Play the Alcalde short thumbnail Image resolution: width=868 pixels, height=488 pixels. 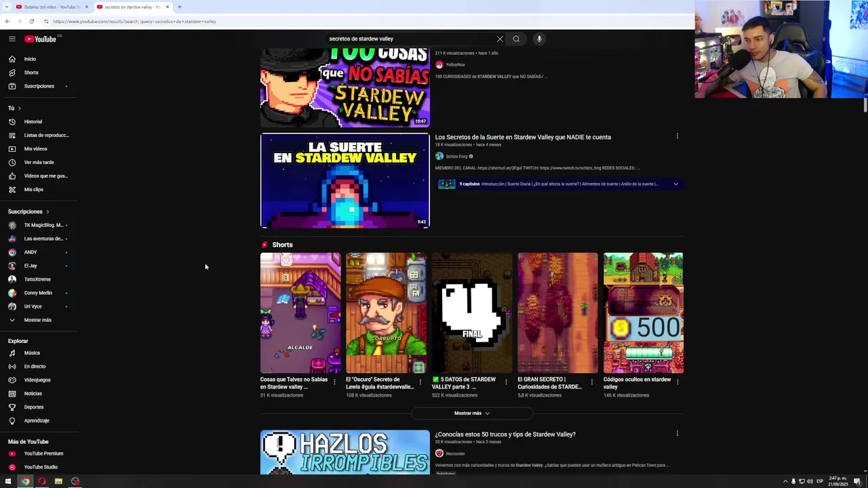[x=300, y=313]
